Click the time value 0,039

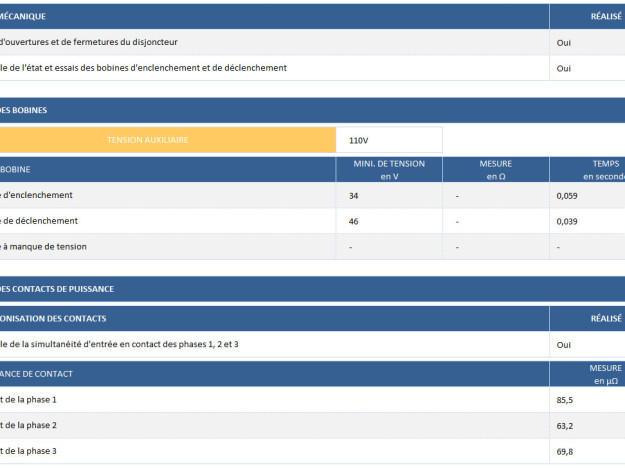pos(566,221)
